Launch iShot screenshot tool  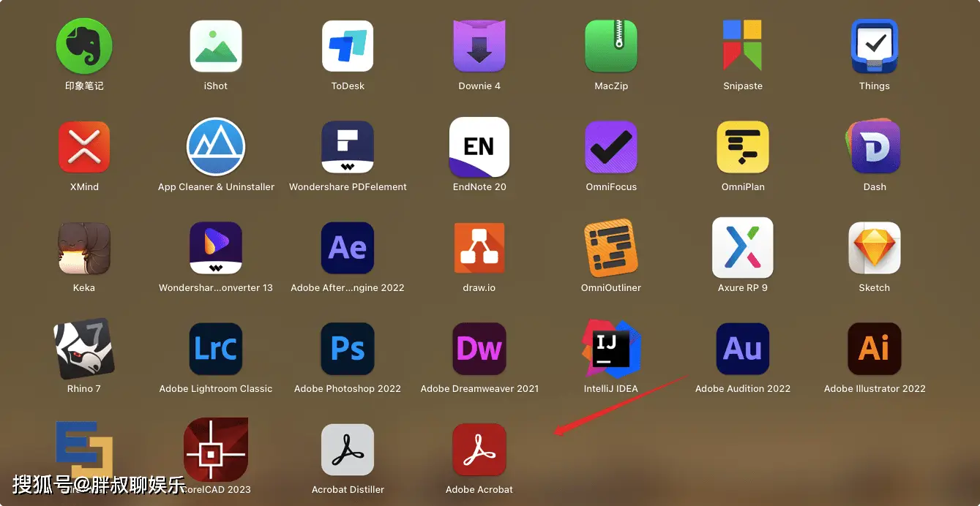215,45
